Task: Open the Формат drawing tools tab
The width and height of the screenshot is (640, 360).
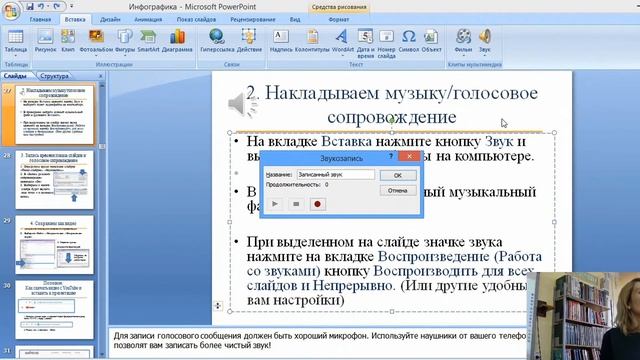Action: coord(339,19)
